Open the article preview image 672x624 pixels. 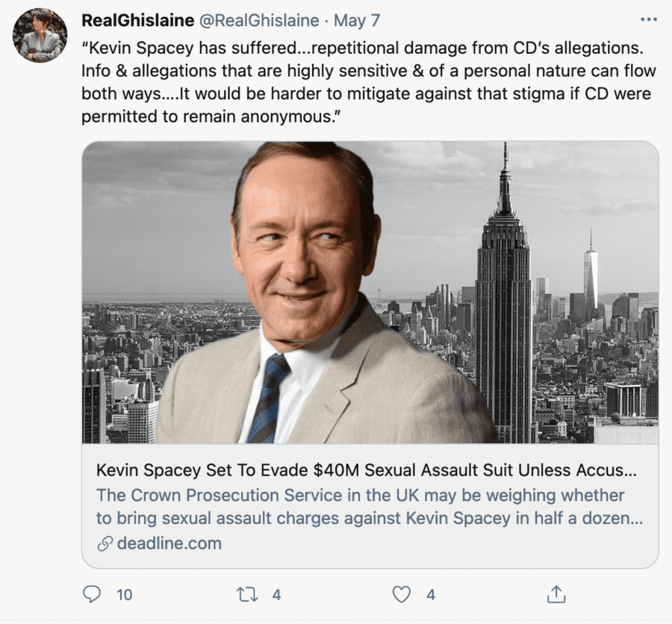coord(370,293)
